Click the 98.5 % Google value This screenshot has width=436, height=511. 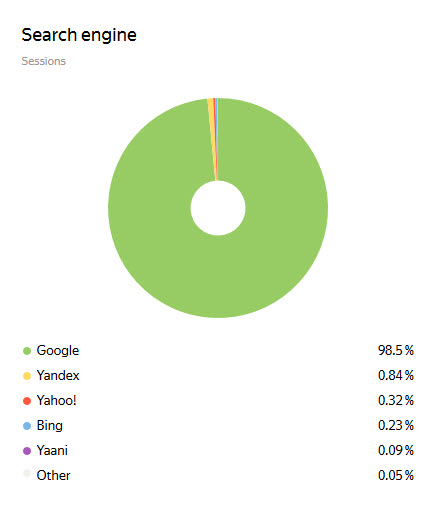[396, 350]
